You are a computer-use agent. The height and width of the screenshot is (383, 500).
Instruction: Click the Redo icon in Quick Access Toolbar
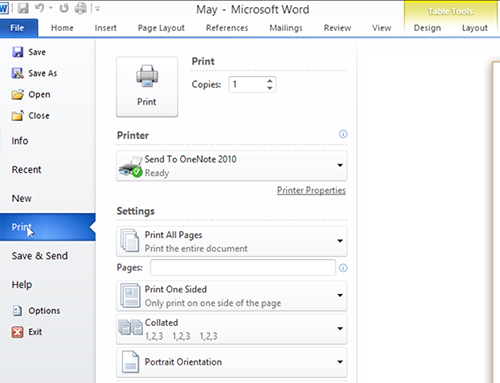click(x=64, y=8)
